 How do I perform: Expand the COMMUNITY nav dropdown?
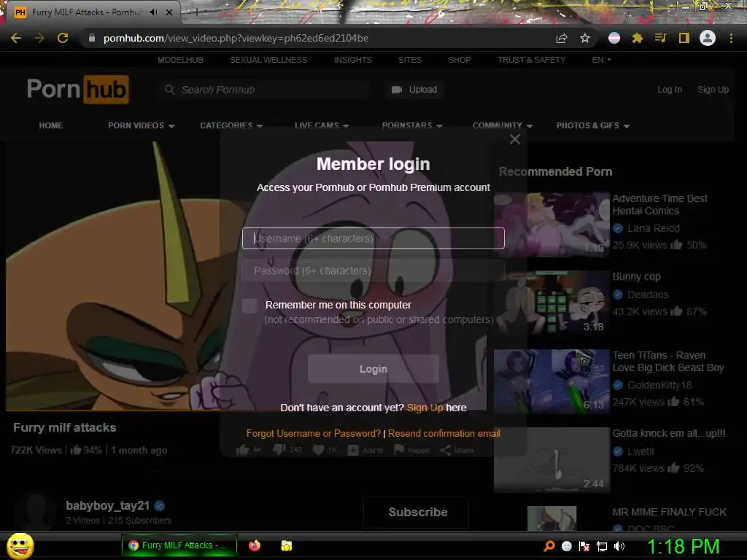[x=503, y=125]
